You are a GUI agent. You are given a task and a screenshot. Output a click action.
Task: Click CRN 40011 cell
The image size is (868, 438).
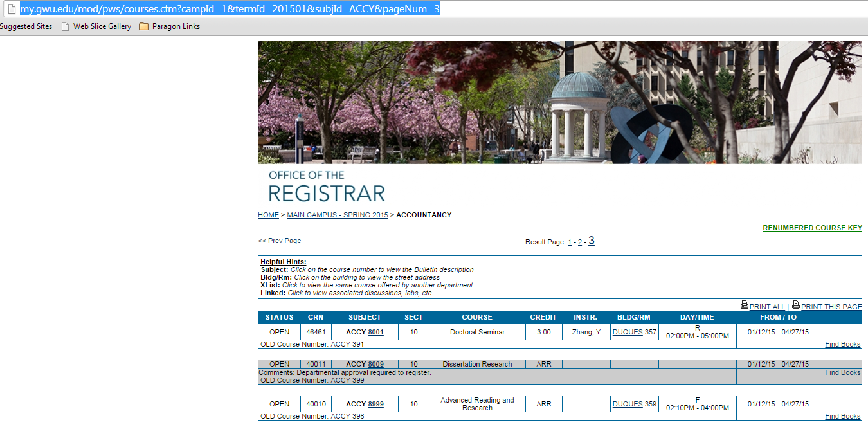click(x=316, y=364)
